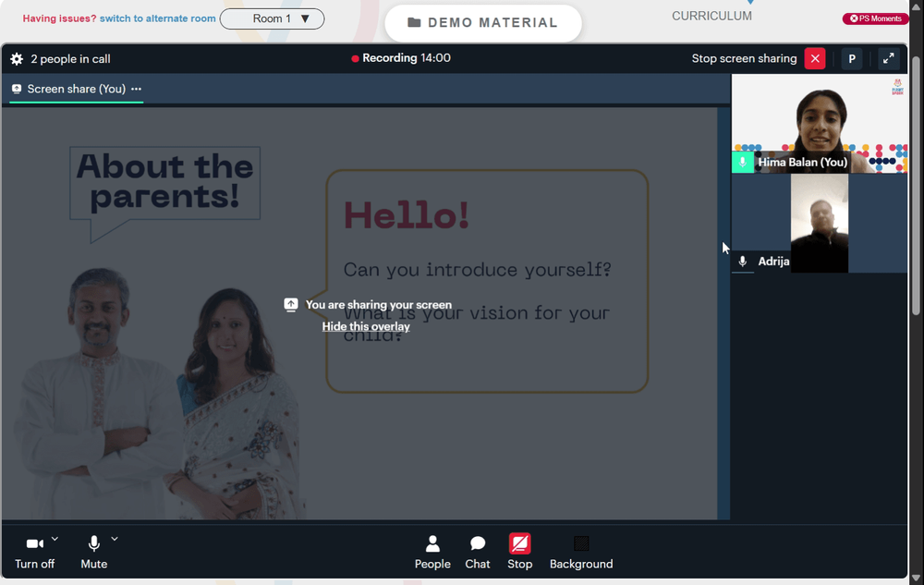The width and height of the screenshot is (924, 585).
Task: Select Adrija's video tile
Action: point(819,224)
